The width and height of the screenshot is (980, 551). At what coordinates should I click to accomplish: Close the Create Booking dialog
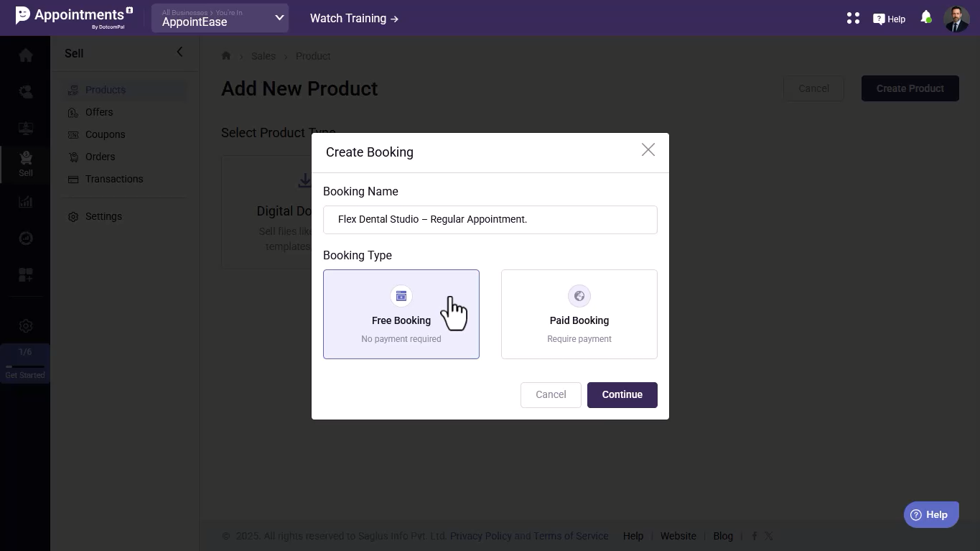pos(648,149)
